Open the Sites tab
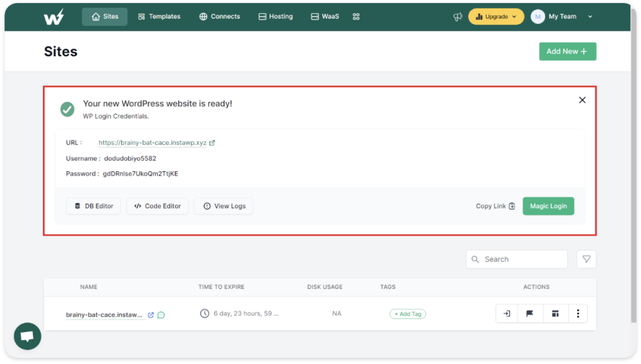 click(x=105, y=17)
